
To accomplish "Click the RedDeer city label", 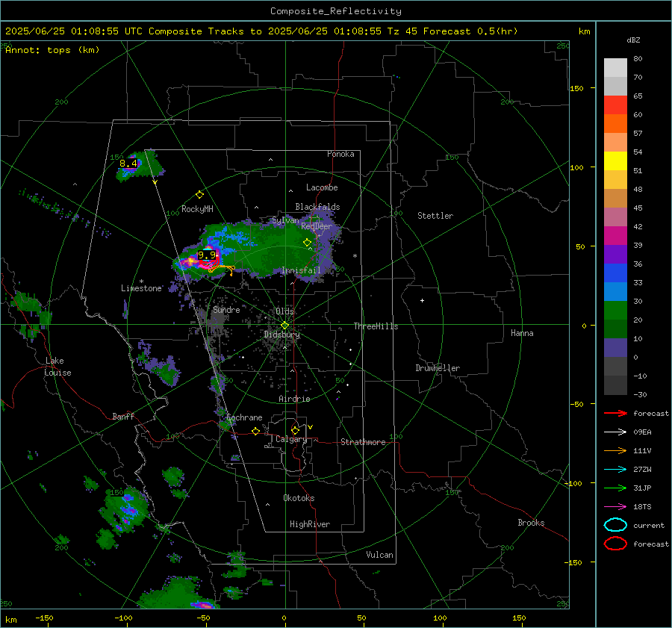I will click(317, 226).
